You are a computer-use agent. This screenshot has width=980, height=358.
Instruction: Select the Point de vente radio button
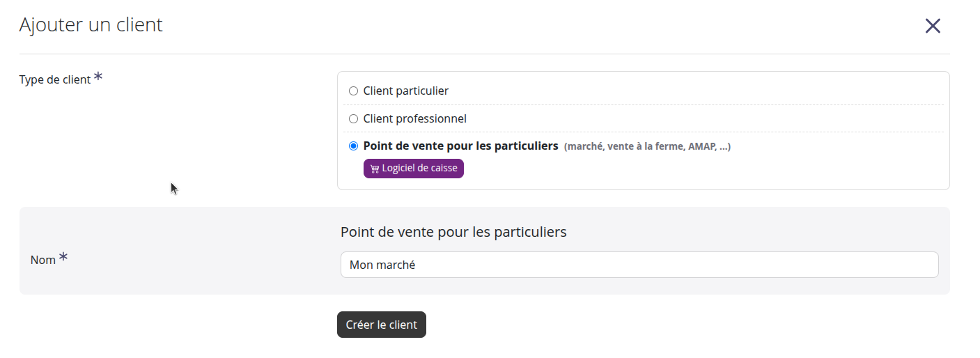pos(353,146)
